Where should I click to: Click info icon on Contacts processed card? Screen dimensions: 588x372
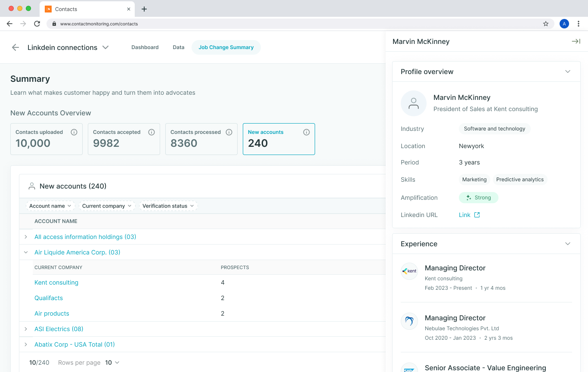tap(229, 132)
